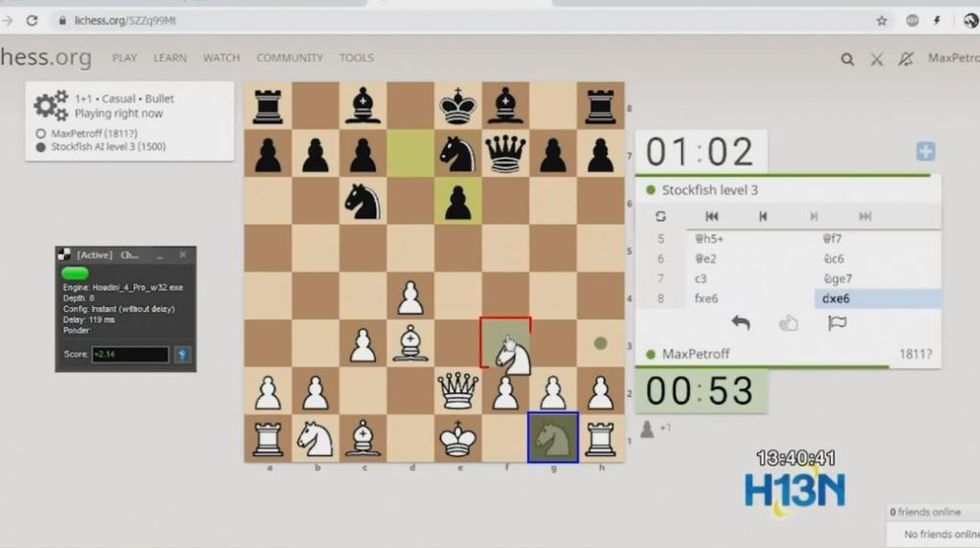
Task: Resign the game with the flag icon
Action: [836, 323]
